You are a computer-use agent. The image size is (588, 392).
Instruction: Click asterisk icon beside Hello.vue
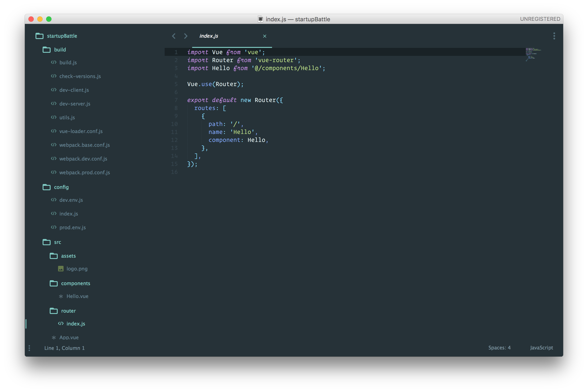[61, 296]
